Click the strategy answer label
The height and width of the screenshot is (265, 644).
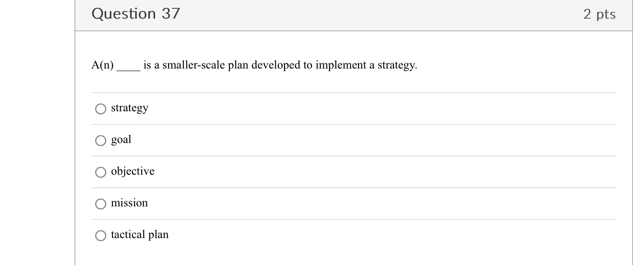(x=129, y=108)
